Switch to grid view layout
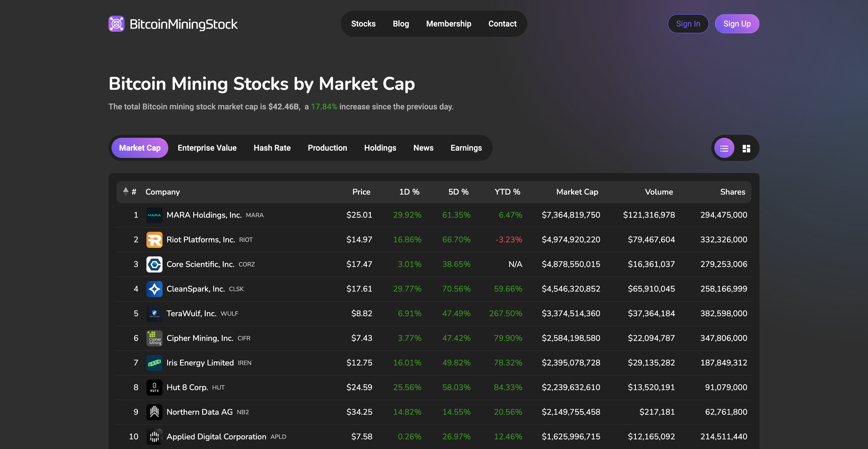868x449 pixels. coord(746,149)
